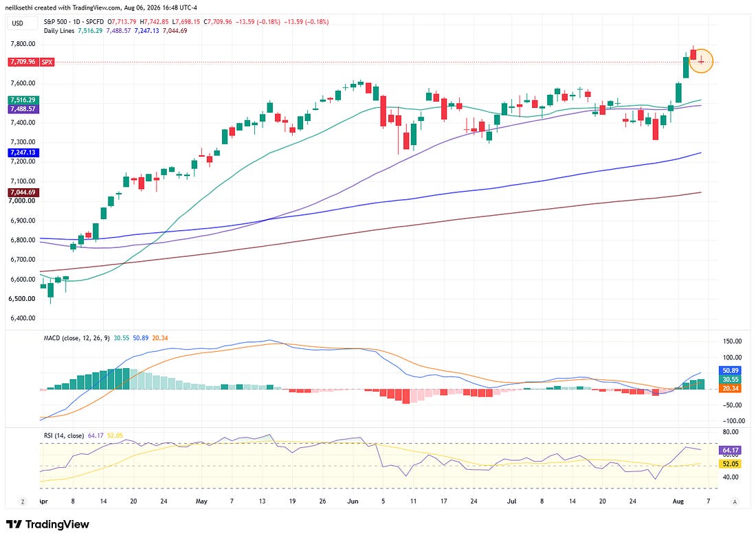Click the Jul label on time axis
The image size is (756, 540).
tap(512, 502)
